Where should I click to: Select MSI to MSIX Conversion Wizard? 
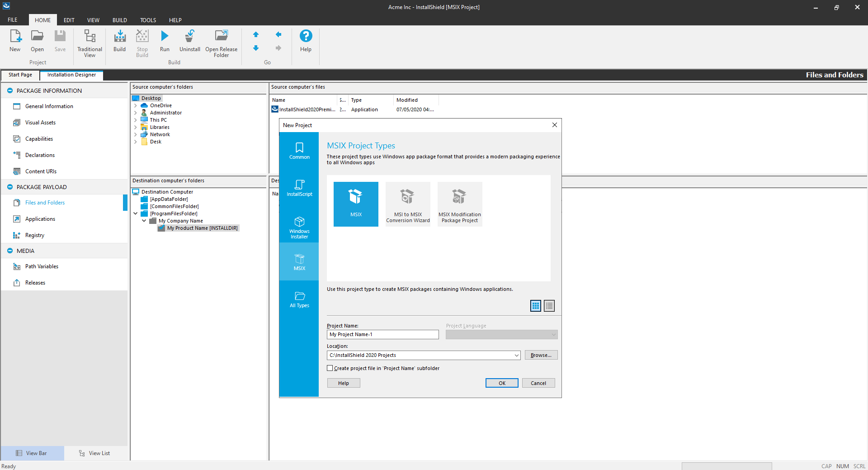click(408, 204)
